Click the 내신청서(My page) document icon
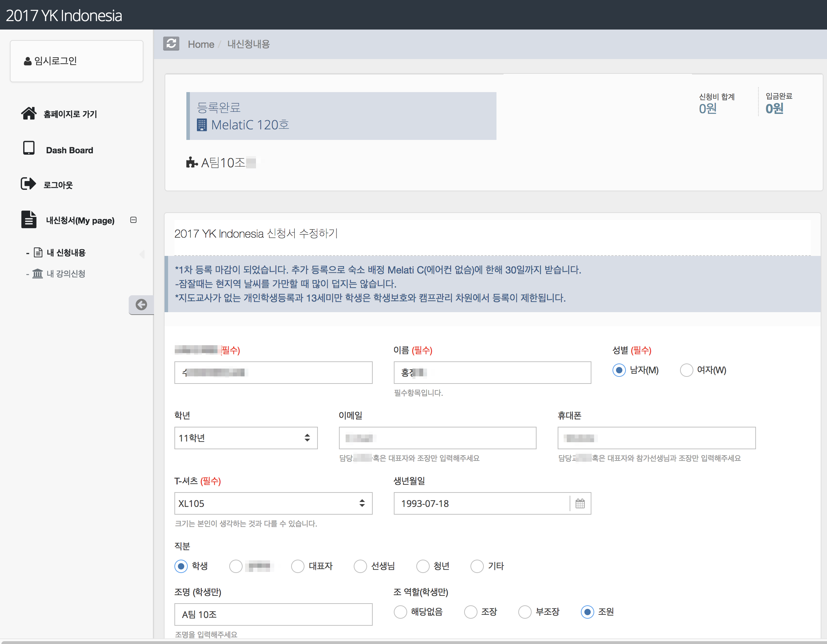The image size is (827, 644). pos(29,220)
